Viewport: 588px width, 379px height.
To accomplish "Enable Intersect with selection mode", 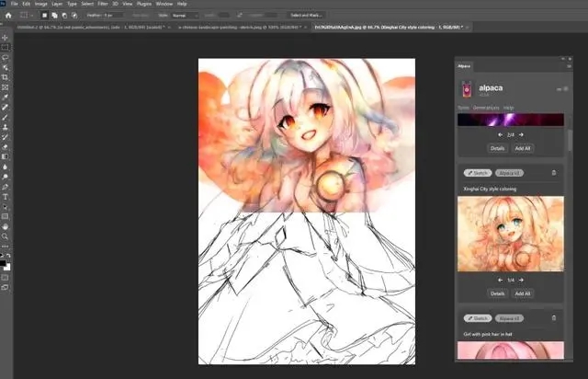I will click(74, 16).
